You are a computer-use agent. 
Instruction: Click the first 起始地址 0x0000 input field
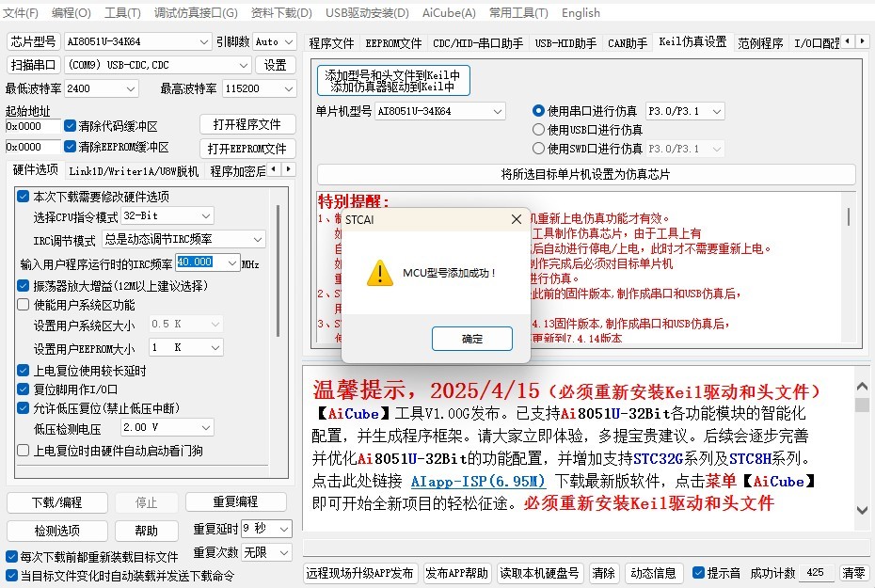(32, 127)
